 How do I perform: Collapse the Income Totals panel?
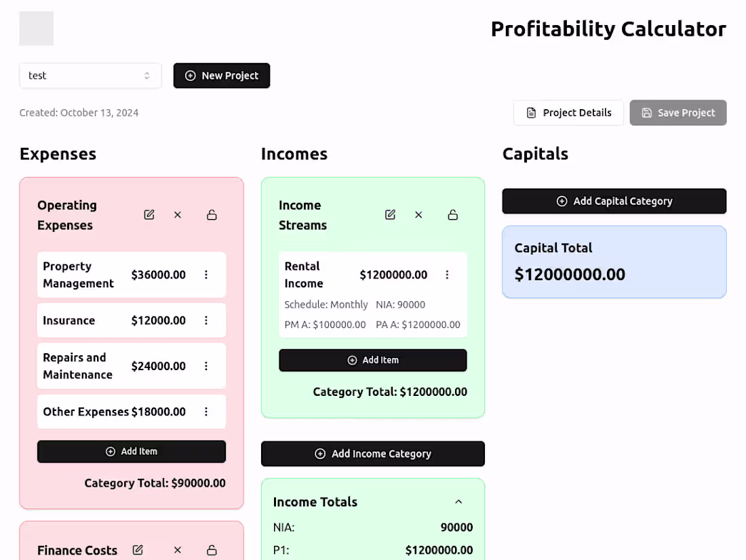click(458, 502)
